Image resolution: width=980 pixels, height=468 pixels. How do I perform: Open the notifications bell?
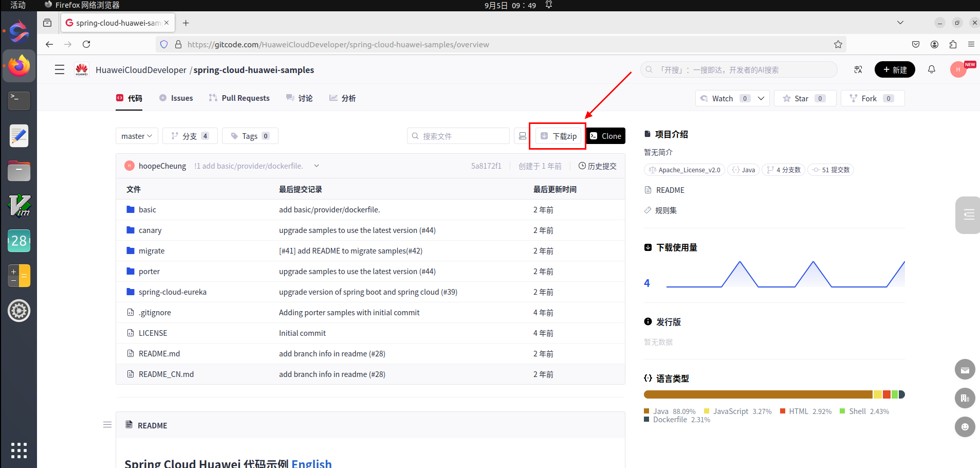click(x=932, y=69)
